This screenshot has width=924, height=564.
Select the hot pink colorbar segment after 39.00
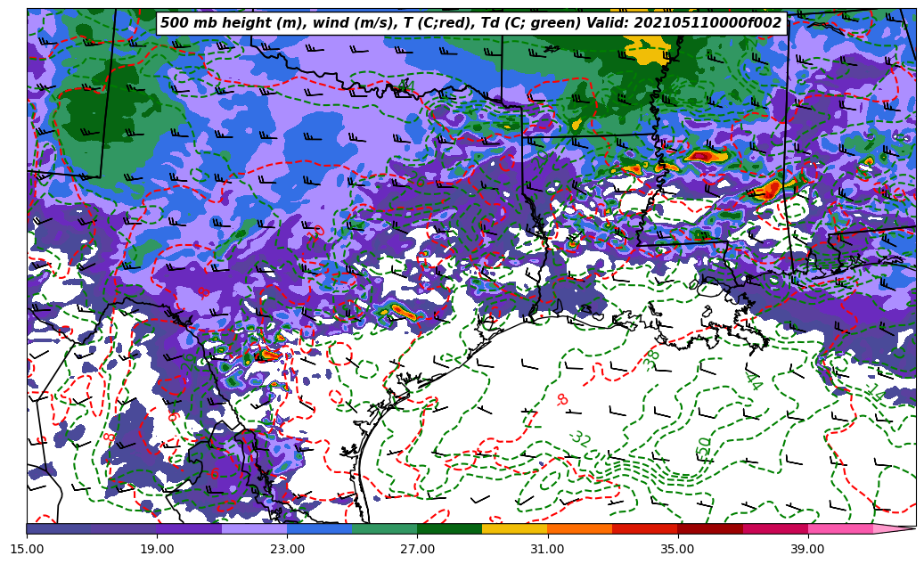[x=840, y=529]
